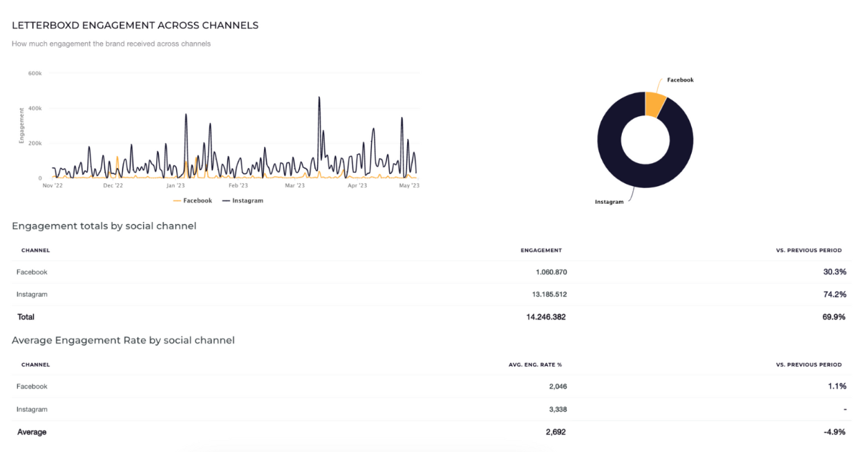This screenshot has height=452, width=868.
Task: Click the 30.3% change value
Action: (x=834, y=272)
